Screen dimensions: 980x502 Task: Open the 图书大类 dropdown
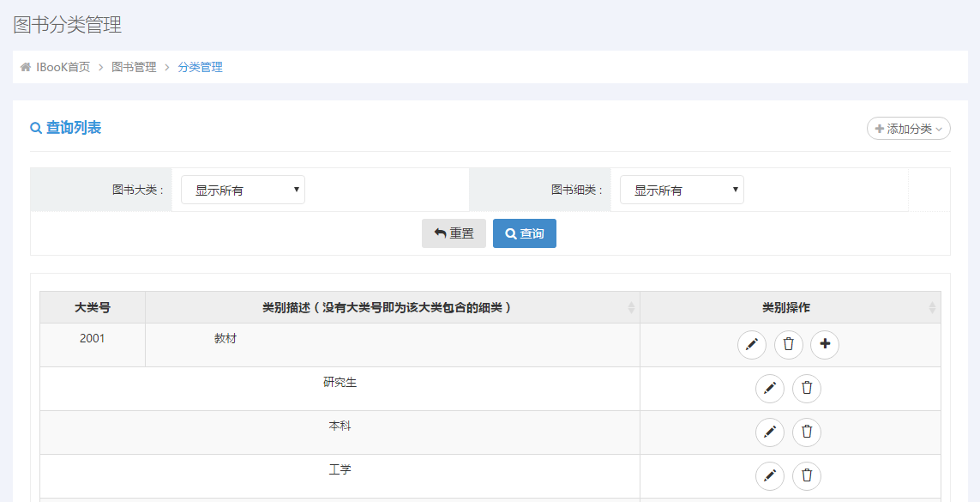(x=243, y=191)
